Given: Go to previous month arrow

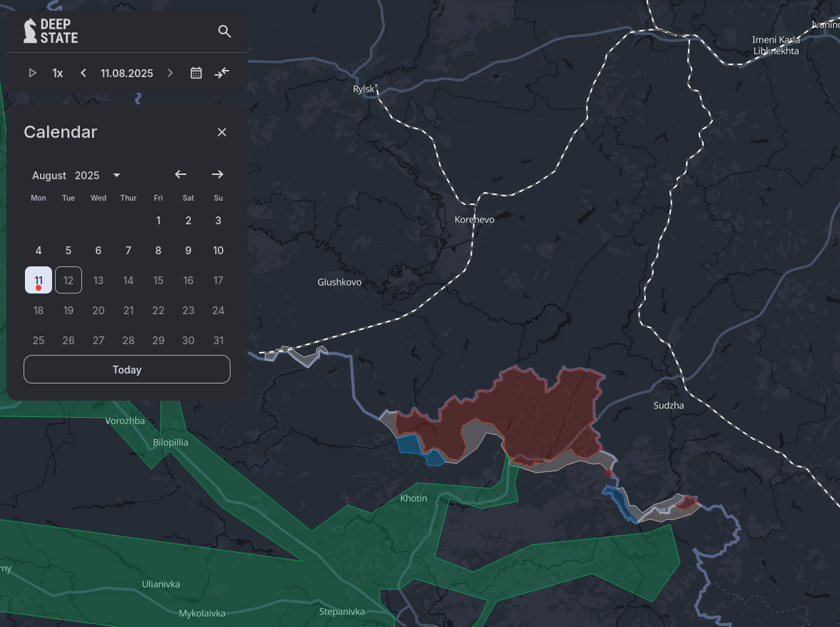Looking at the screenshot, I should click(181, 174).
